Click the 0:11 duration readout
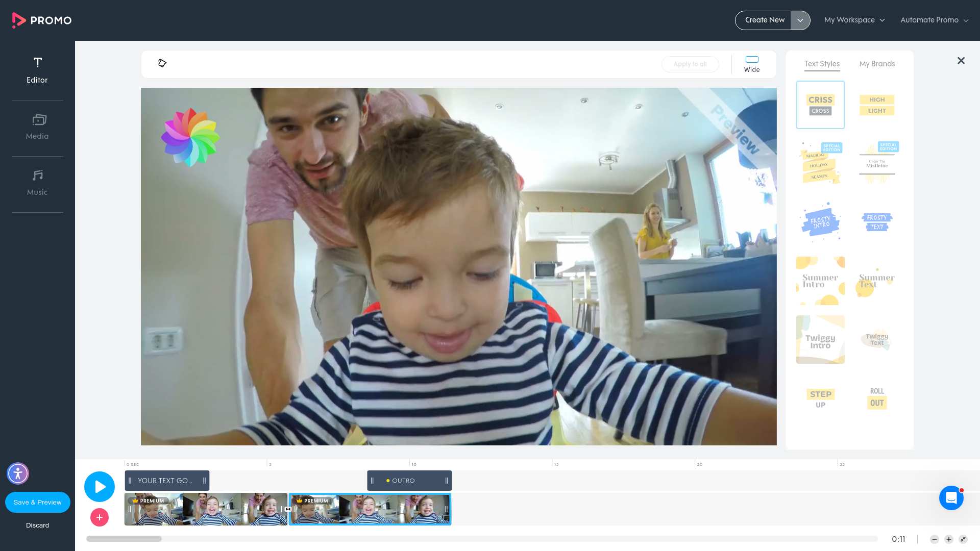 898,539
